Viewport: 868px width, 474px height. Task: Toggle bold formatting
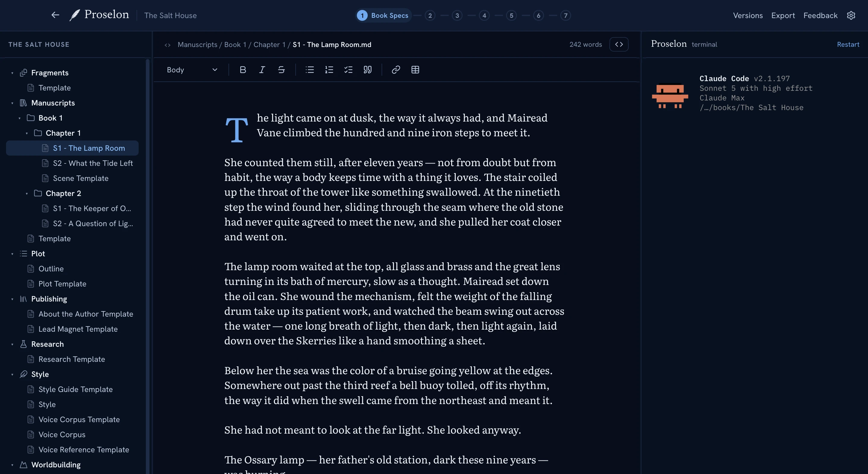243,70
